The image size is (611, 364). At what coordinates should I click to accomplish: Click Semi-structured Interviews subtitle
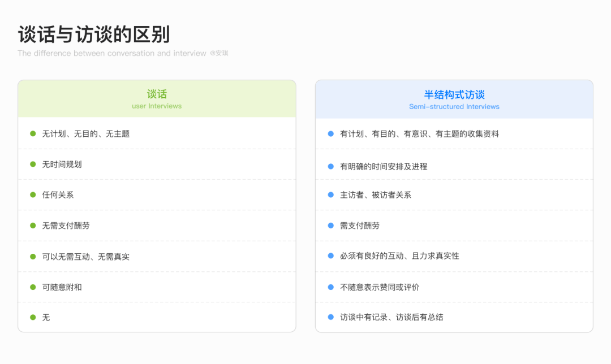click(x=454, y=107)
